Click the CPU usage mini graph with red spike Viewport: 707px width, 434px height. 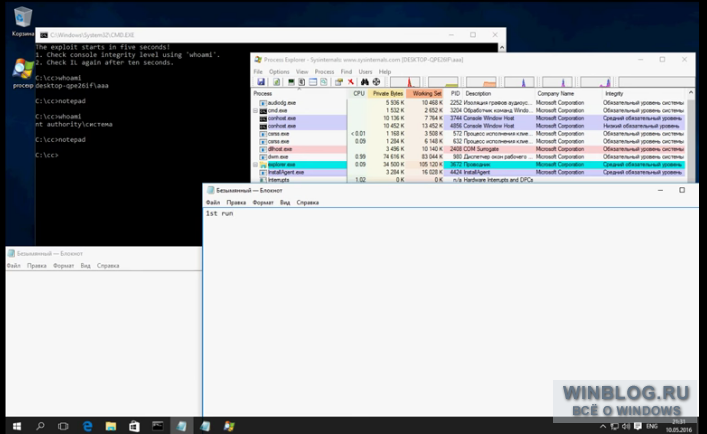(405, 82)
